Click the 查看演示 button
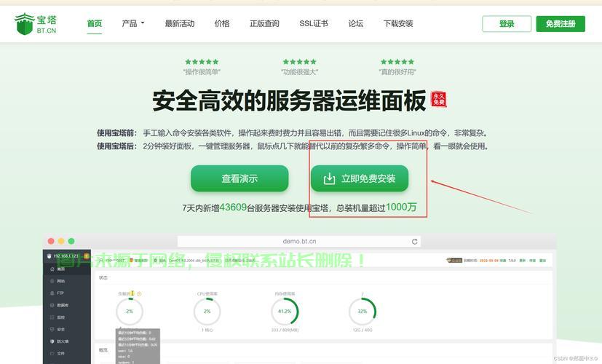The image size is (602, 364). [239, 178]
